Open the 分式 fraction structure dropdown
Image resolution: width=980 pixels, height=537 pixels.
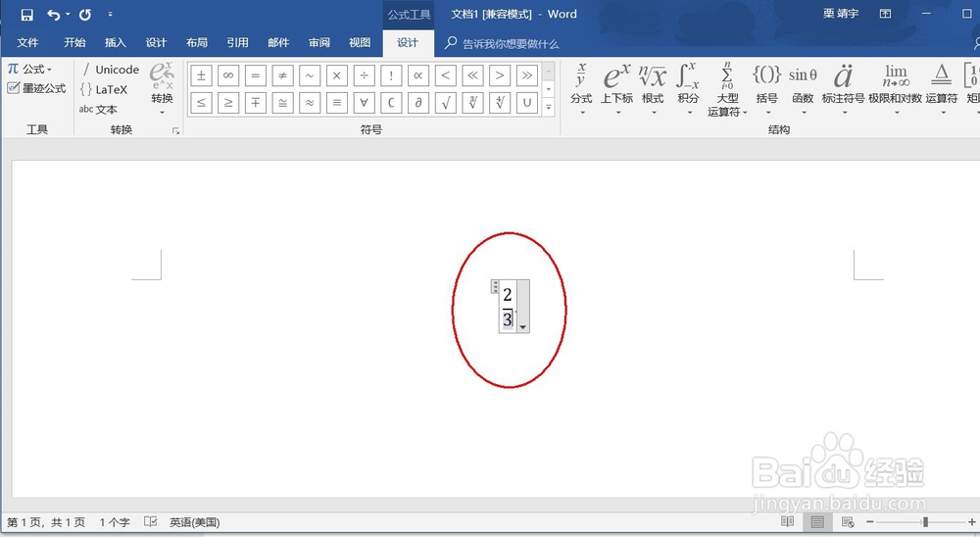click(x=581, y=89)
